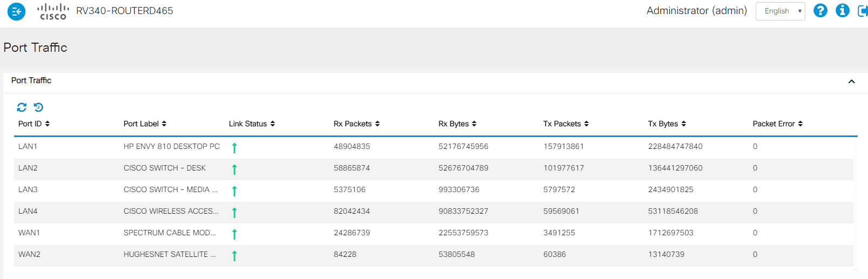
Task: Click the LAN1 link status up arrow
Action: tap(234, 147)
